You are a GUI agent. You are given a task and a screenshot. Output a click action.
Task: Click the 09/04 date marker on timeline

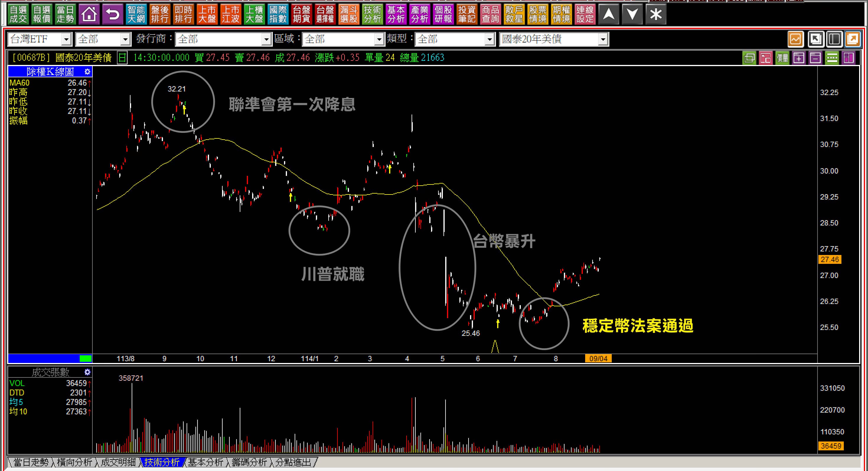(x=598, y=359)
